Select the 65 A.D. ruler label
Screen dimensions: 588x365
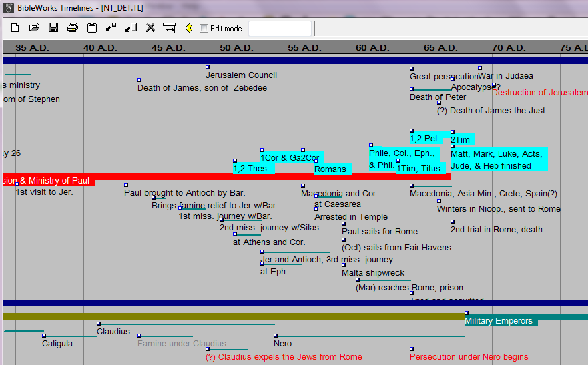440,48
